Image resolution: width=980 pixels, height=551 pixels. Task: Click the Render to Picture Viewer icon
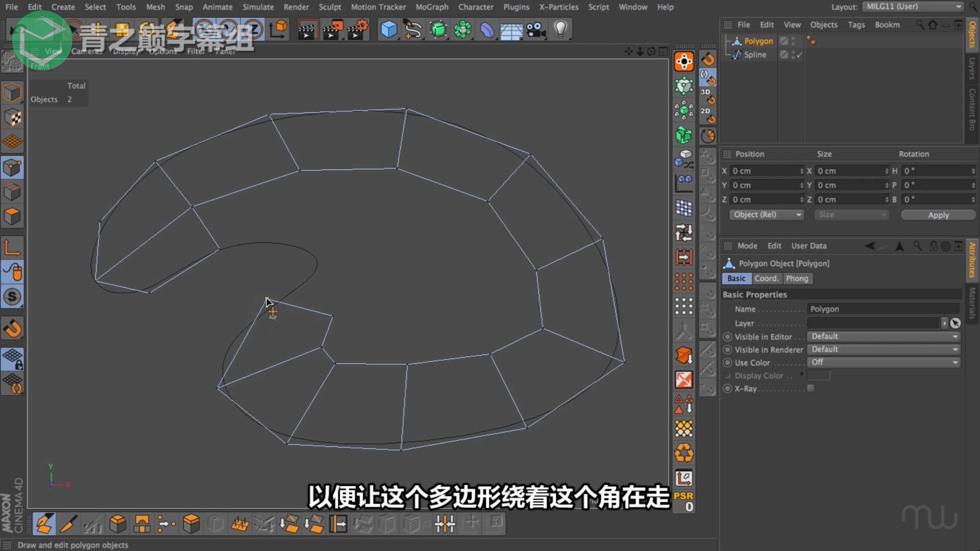[x=332, y=30]
